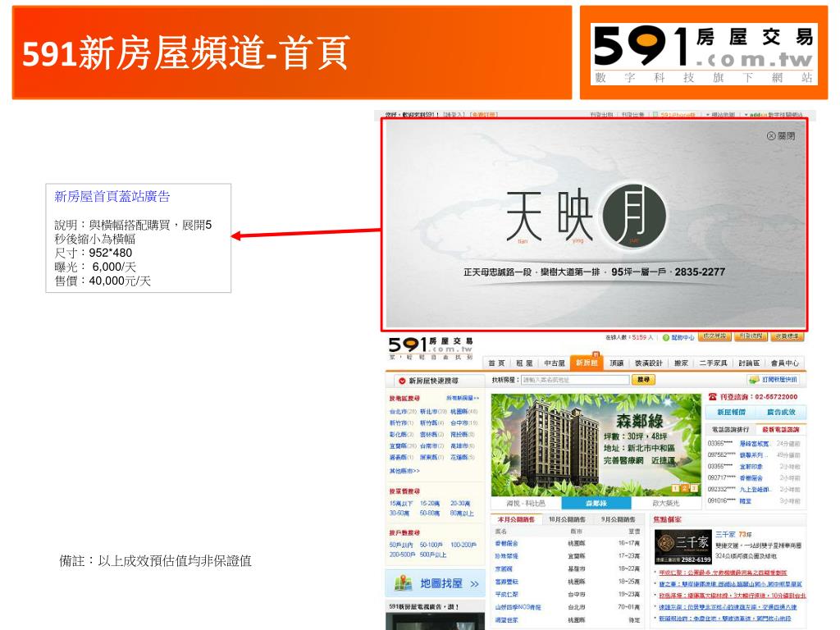Go to carousel slide 3
Image resolution: width=840 pixels, height=630 pixels.
[694, 488]
